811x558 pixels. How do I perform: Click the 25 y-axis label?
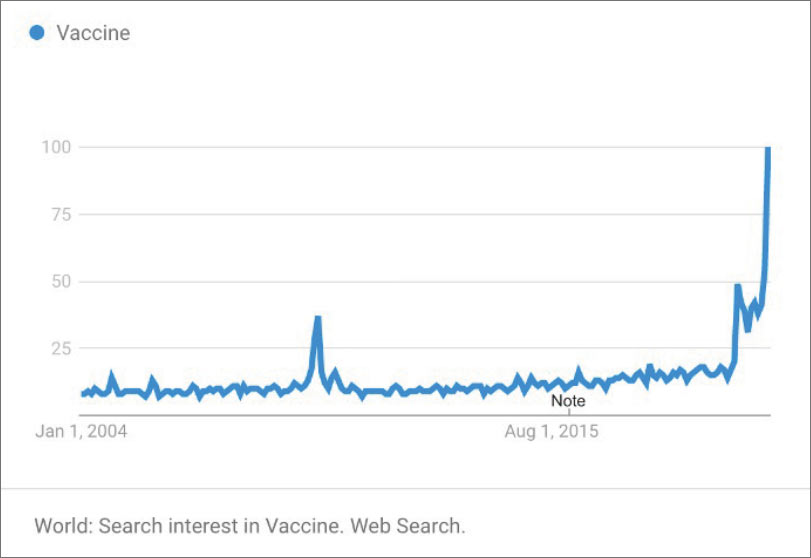61,349
